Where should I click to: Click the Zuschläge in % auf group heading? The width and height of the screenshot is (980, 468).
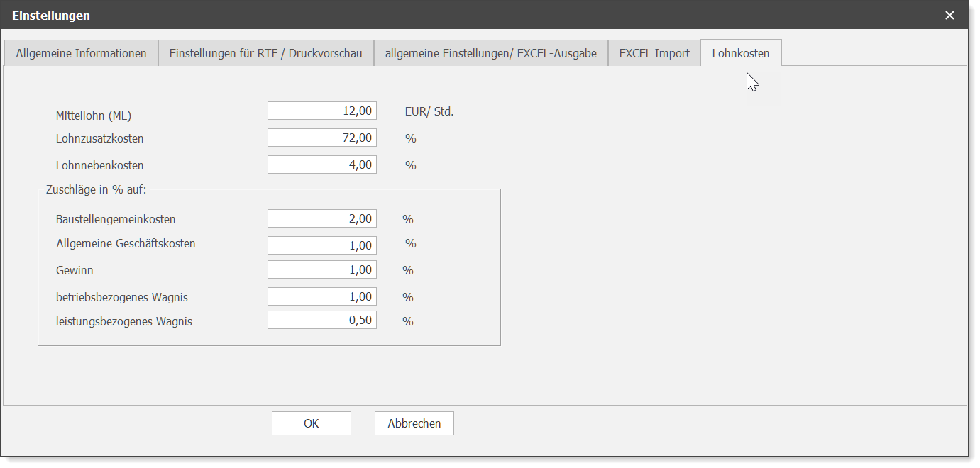(x=96, y=189)
